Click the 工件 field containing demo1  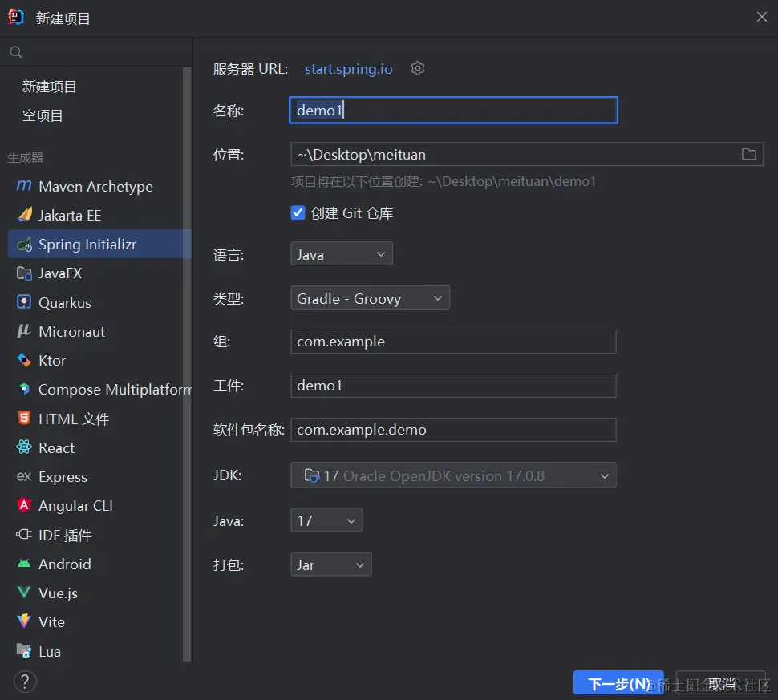[x=453, y=386]
